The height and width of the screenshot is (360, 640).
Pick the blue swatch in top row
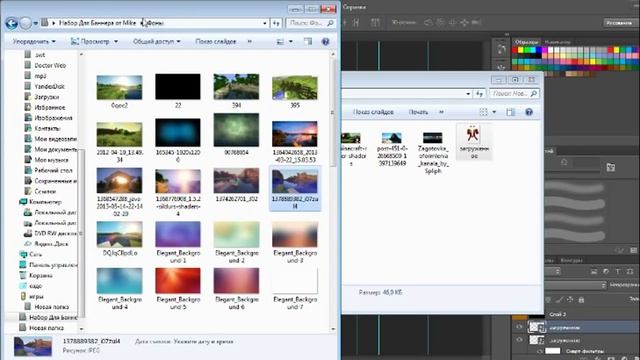pos(539,50)
